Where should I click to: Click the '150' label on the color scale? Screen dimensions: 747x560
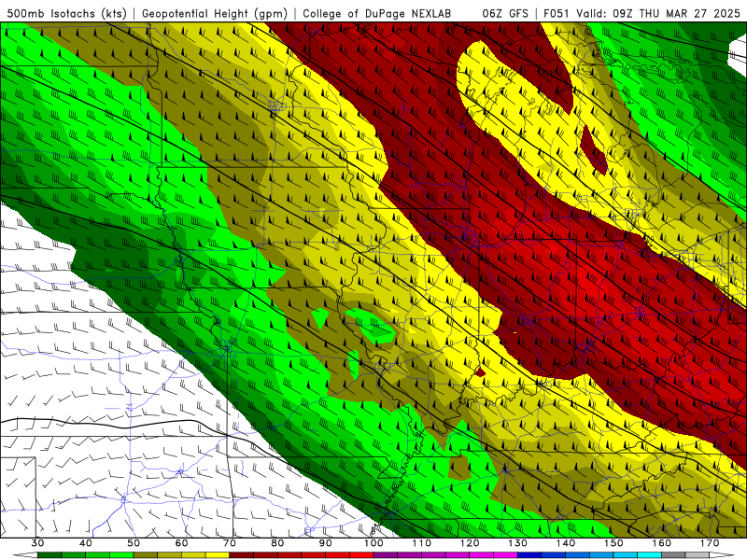click(x=613, y=543)
